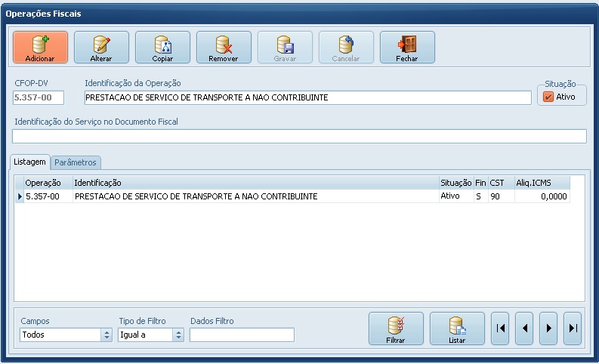The width and height of the screenshot is (599, 364).
Task: Click the Gravar save button
Action: (285, 48)
